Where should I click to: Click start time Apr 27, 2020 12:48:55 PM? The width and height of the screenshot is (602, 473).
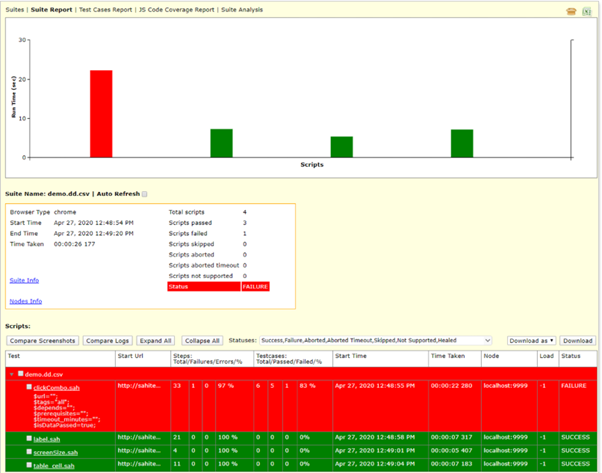point(375,385)
